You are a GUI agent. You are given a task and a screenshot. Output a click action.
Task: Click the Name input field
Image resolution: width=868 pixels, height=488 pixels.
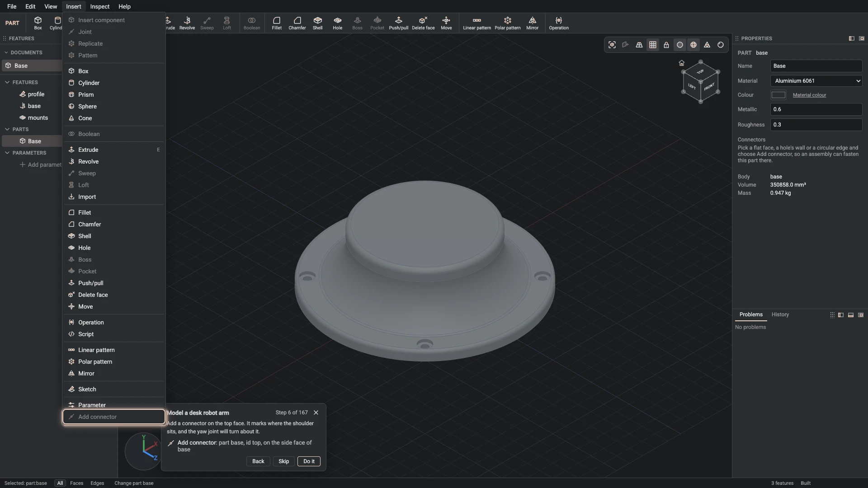point(816,66)
